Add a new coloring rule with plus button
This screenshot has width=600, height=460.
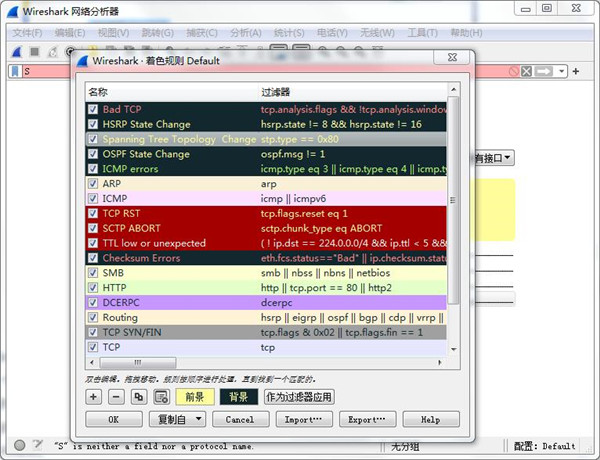pyautogui.click(x=93, y=397)
